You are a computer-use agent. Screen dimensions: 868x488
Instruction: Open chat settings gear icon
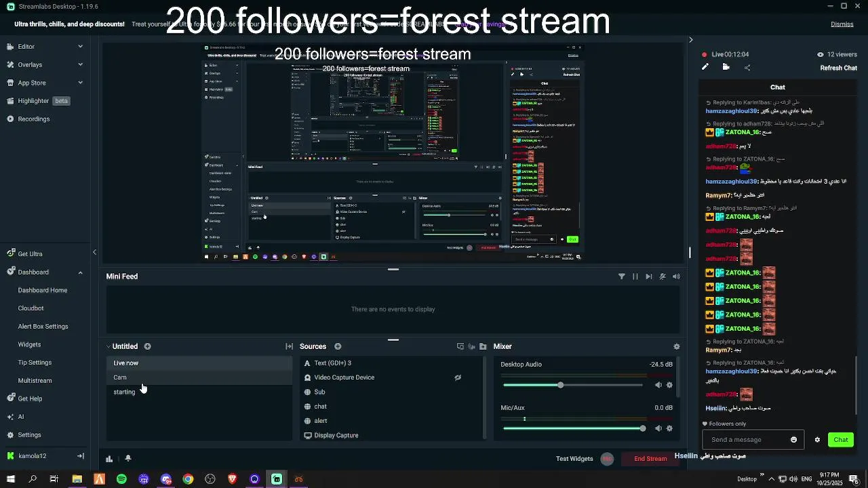pos(817,440)
